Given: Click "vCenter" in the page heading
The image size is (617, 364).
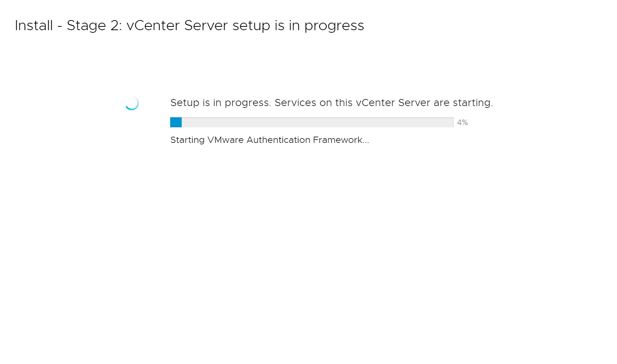Looking at the screenshot, I should click(153, 26).
